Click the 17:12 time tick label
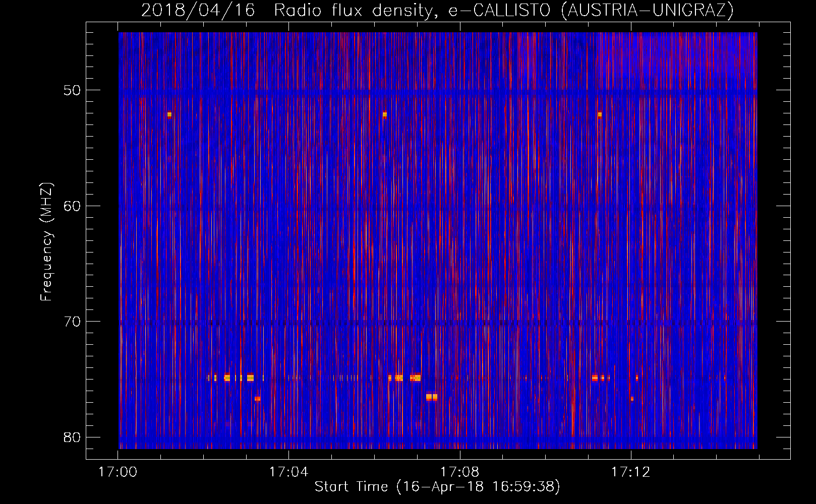Image resolution: width=816 pixels, height=504 pixels. click(x=631, y=472)
